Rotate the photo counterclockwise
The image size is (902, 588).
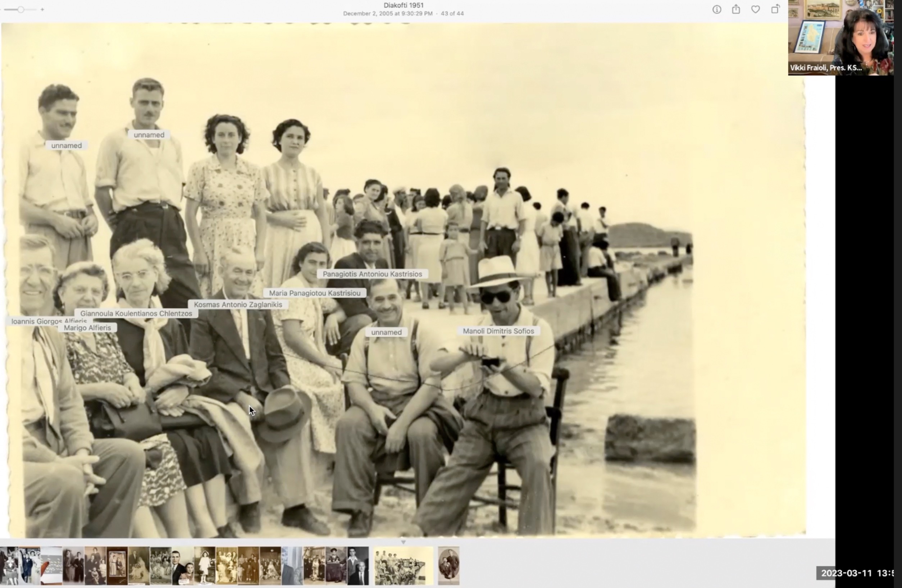(775, 9)
